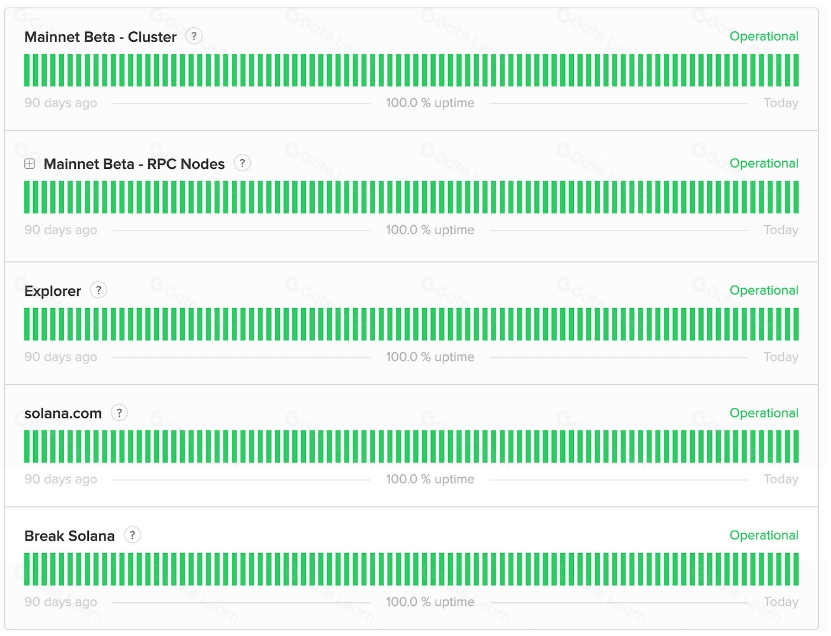This screenshot has height=636, width=831.
Task: Select the solana.com component name
Action: [63, 413]
